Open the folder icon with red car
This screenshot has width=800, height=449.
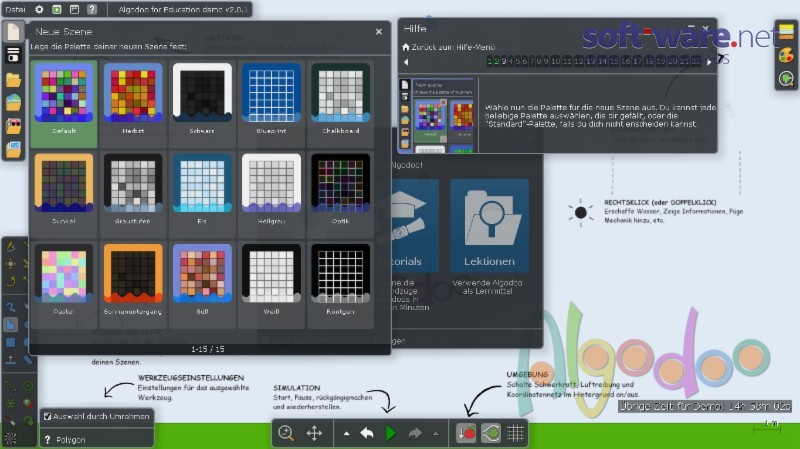click(x=13, y=126)
